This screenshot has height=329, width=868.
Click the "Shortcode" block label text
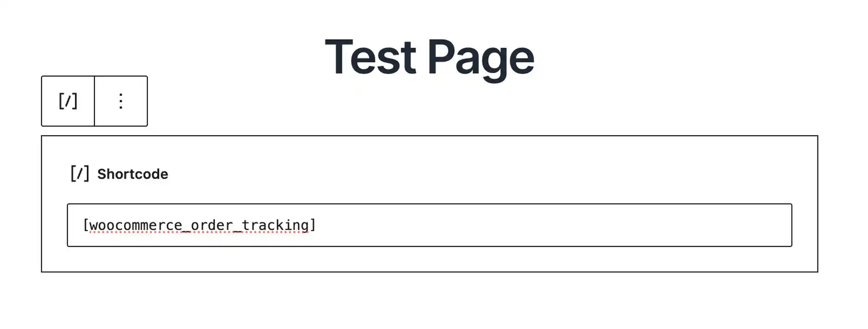tap(132, 174)
